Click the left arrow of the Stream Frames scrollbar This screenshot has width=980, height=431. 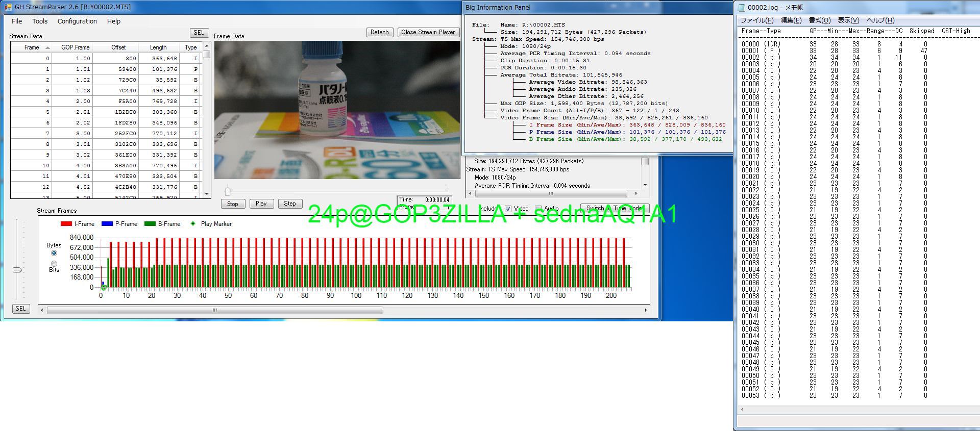[x=42, y=310]
